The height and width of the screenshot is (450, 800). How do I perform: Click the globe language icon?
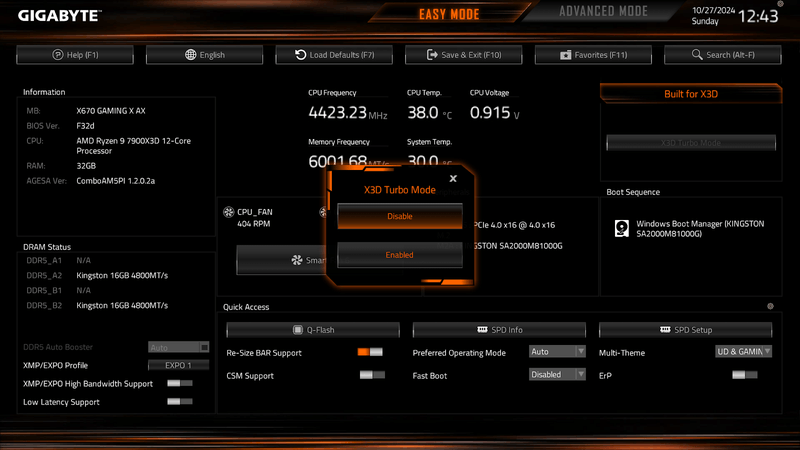(190, 55)
